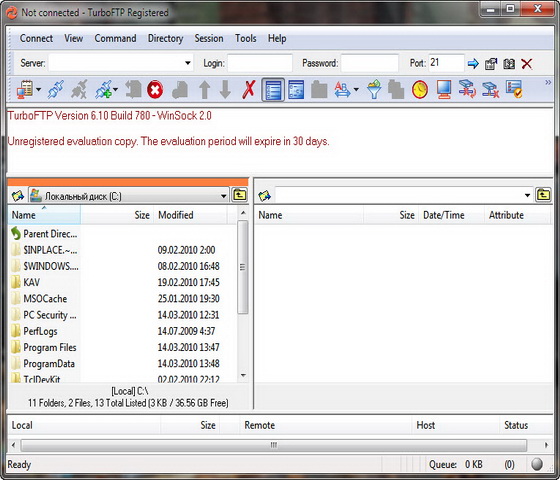Expand the remote path dropdown arrow
Screen dimensions: 560x480
tap(527, 195)
